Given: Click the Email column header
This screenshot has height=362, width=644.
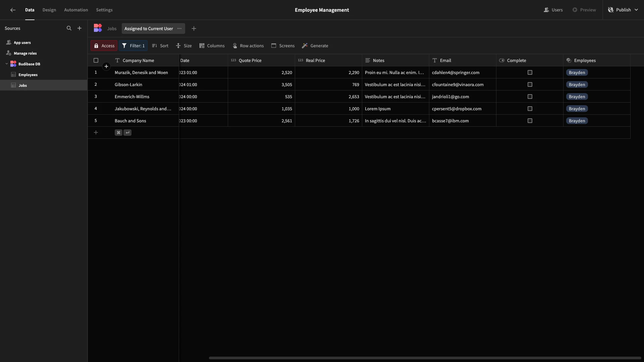Looking at the screenshot, I should point(463,60).
